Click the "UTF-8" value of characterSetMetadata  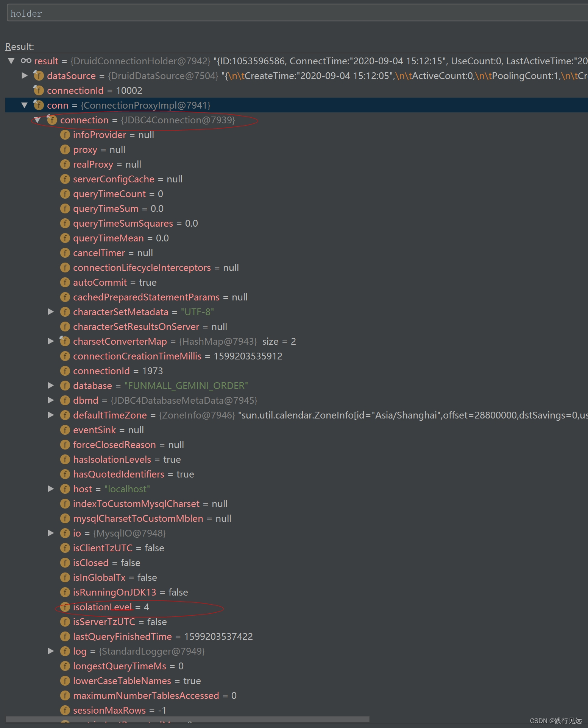197,312
